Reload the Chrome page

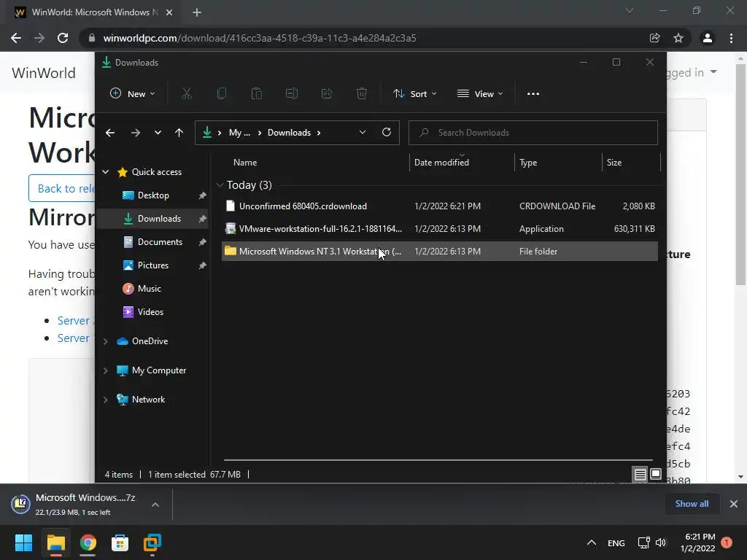(63, 38)
